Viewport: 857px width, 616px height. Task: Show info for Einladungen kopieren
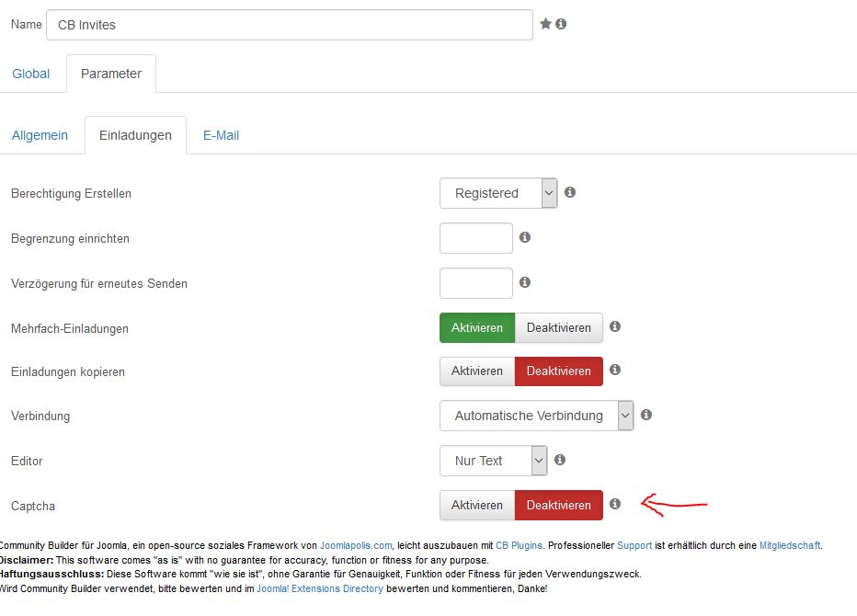(x=615, y=370)
